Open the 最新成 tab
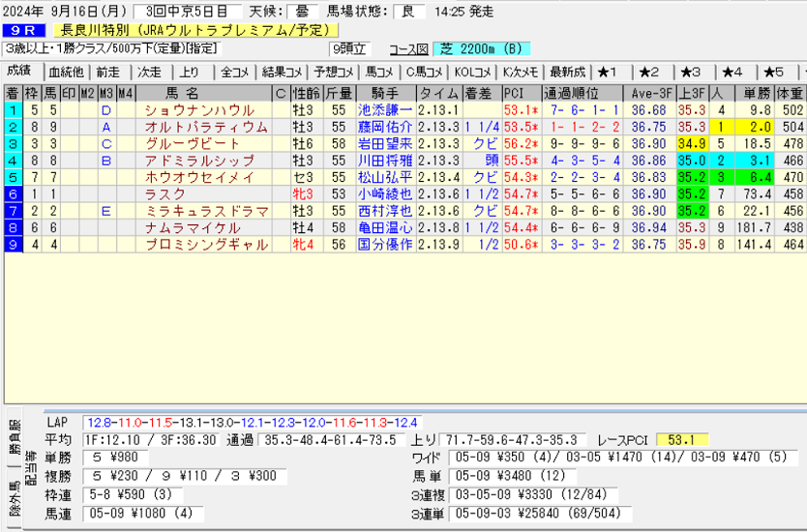 [567, 73]
